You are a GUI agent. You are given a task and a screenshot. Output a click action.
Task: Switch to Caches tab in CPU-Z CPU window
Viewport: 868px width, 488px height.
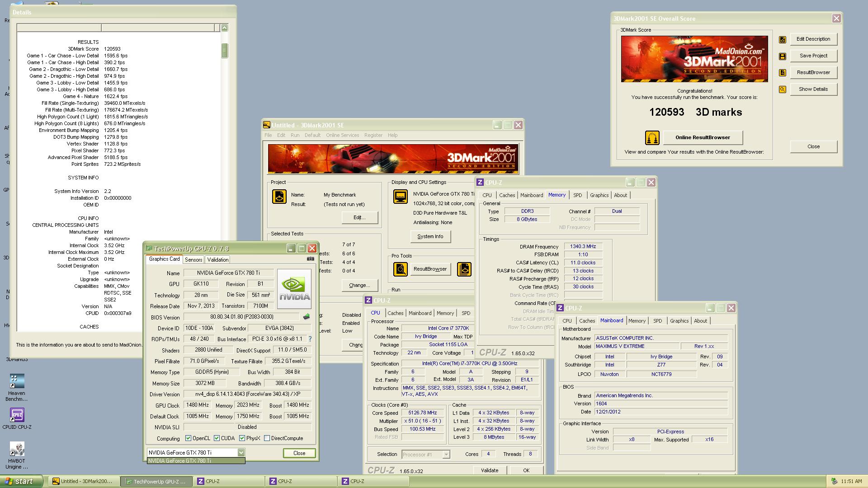click(x=395, y=313)
